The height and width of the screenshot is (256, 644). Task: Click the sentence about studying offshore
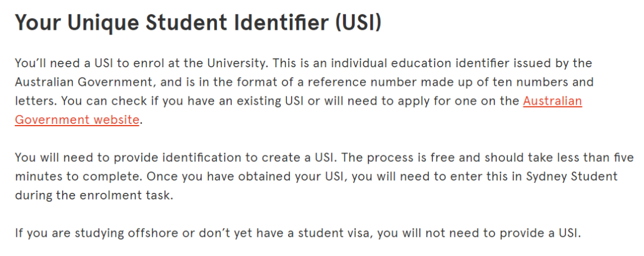click(x=298, y=233)
